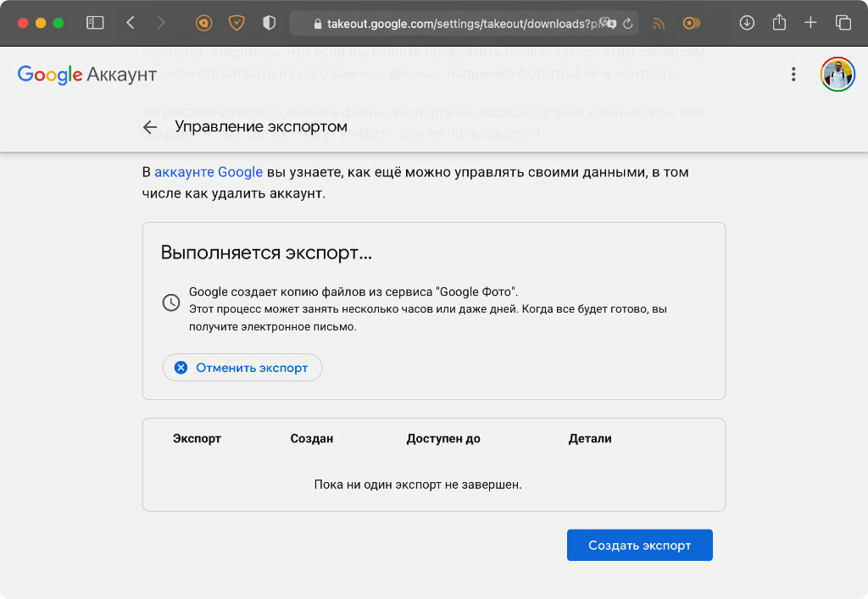Show the tab overview icon

pyautogui.click(x=843, y=23)
